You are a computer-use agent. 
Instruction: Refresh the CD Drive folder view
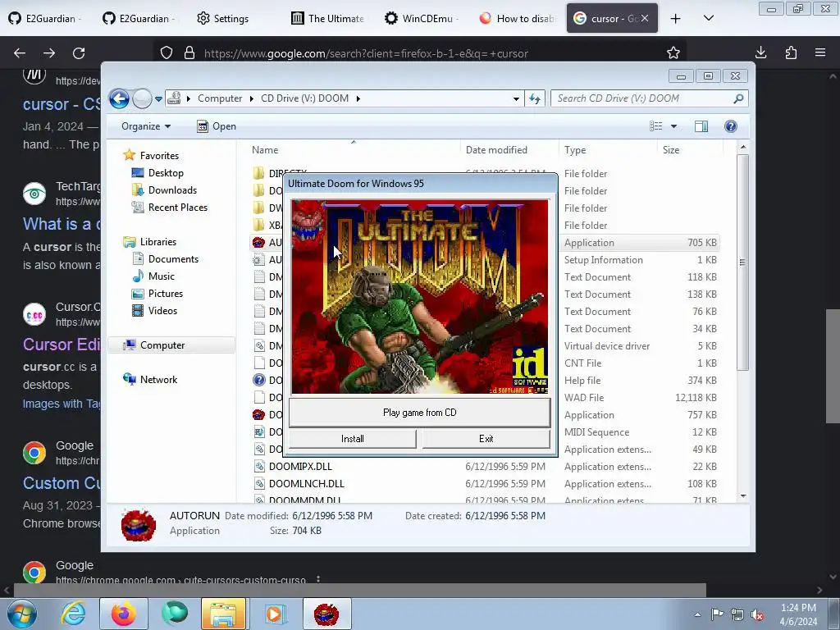(535, 98)
